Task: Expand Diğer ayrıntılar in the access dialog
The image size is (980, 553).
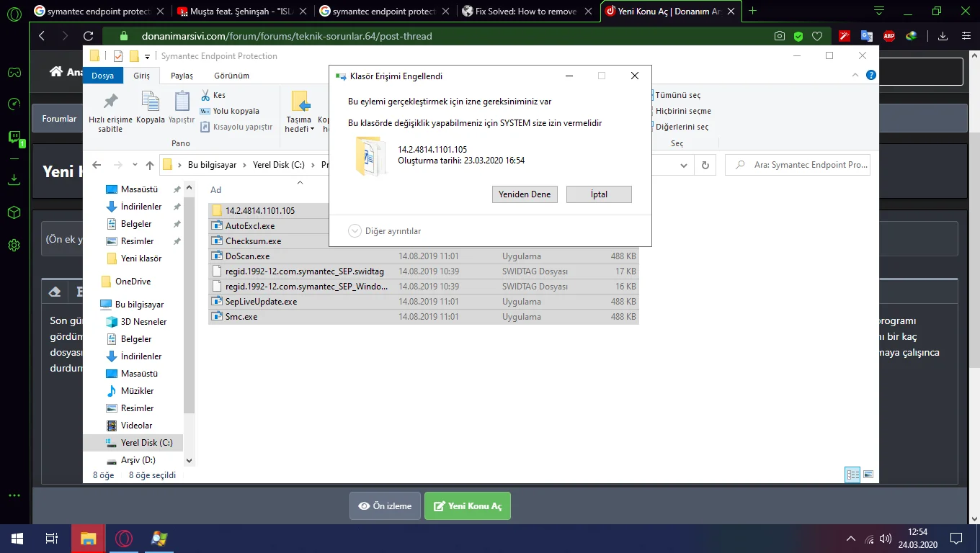Action: coord(385,231)
